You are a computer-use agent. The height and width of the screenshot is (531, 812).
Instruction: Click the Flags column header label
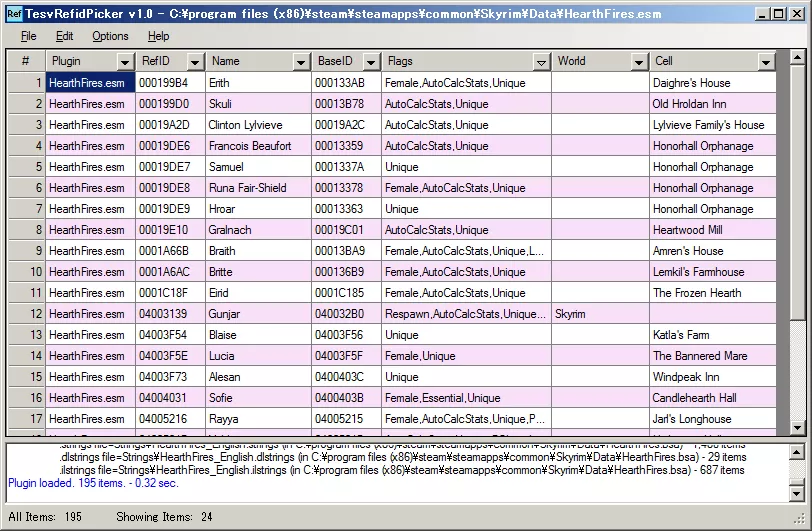(x=400, y=61)
